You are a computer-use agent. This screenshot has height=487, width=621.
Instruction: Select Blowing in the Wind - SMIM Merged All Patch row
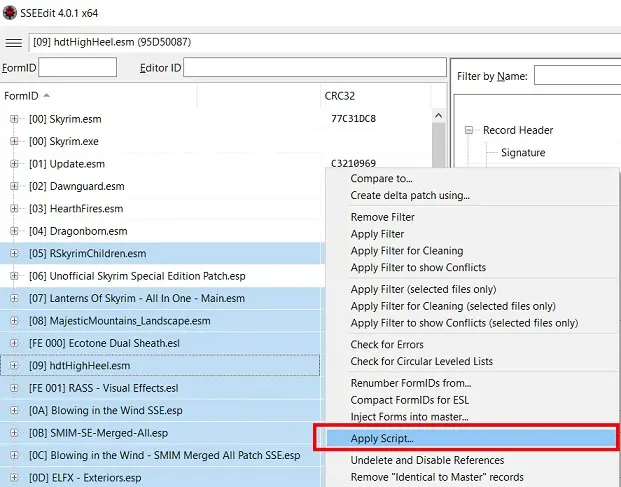(x=162, y=455)
